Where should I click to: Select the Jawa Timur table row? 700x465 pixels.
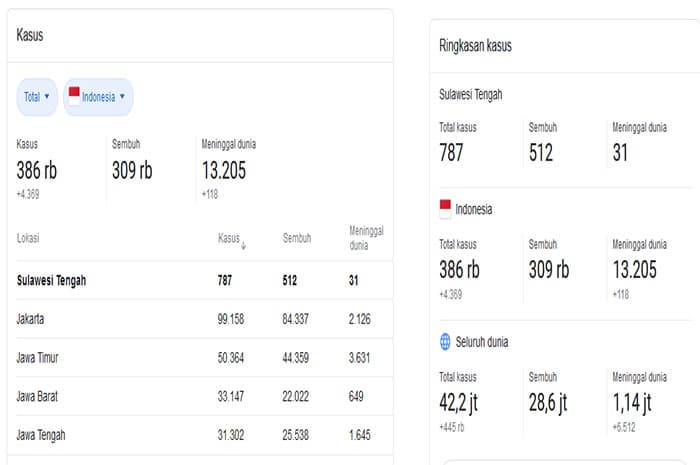tap(204, 357)
